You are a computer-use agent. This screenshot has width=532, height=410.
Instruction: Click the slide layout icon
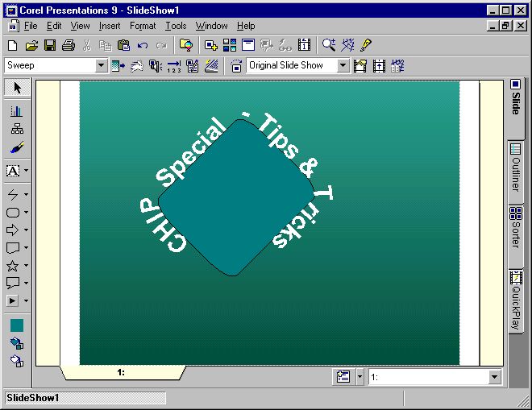click(248, 45)
